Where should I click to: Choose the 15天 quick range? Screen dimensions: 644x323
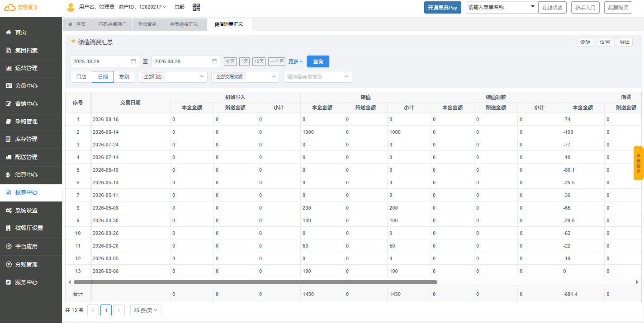coord(259,61)
